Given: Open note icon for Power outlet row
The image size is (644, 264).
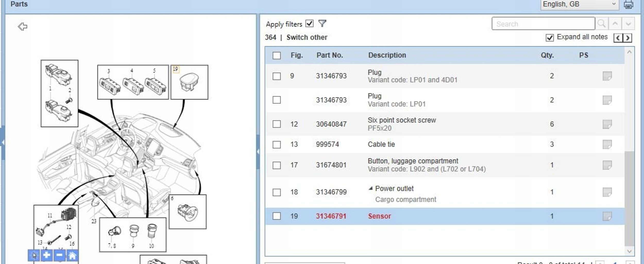Looking at the screenshot, I should click(607, 192).
